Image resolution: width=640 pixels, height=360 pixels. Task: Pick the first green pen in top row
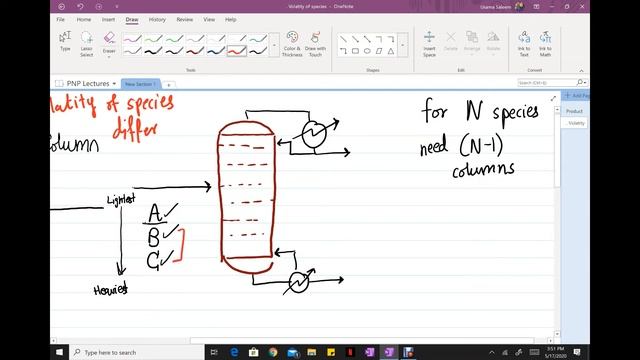pos(153,39)
